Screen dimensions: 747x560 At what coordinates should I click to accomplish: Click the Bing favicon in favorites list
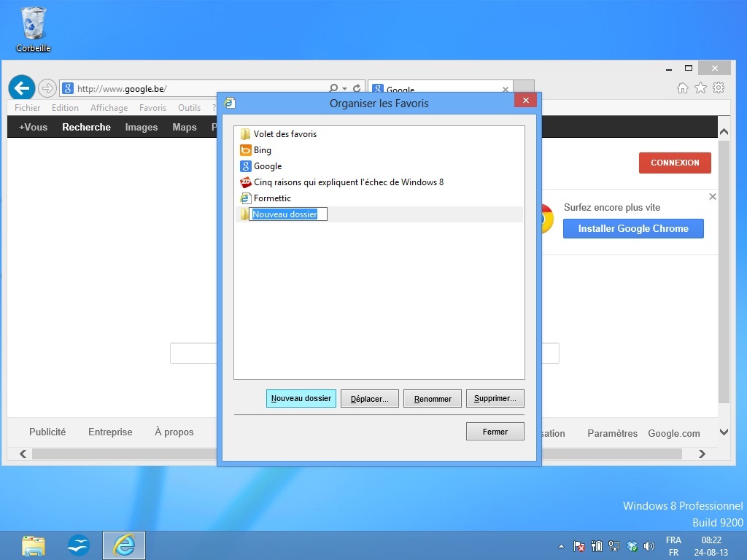pyautogui.click(x=245, y=150)
